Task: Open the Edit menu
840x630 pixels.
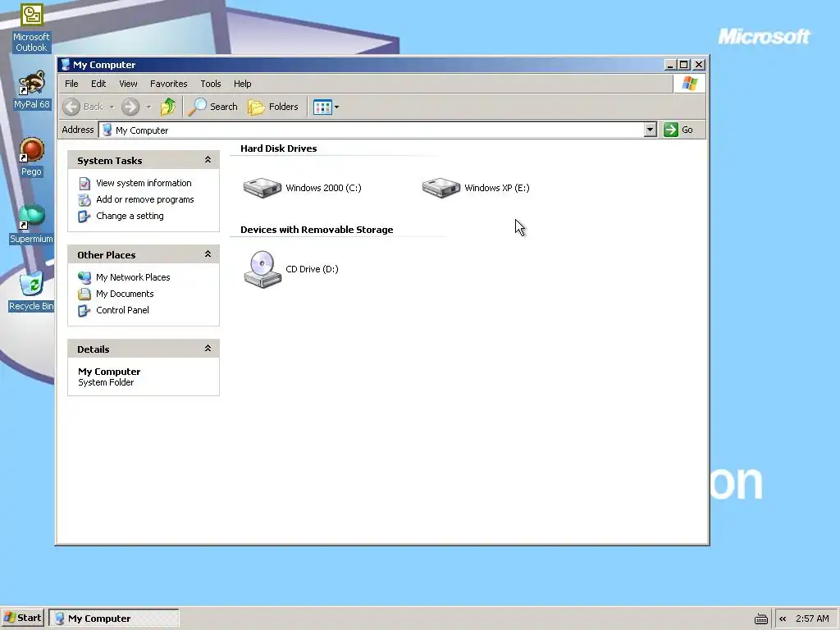Action: 98,84
